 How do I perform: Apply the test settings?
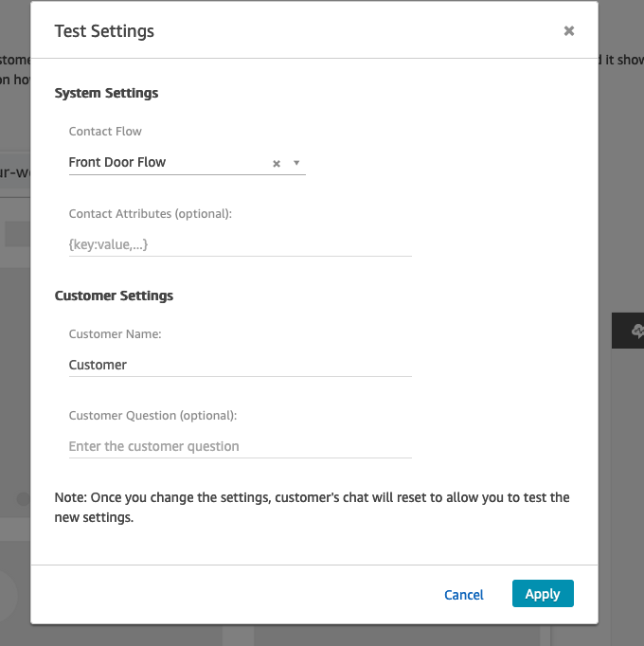543,594
